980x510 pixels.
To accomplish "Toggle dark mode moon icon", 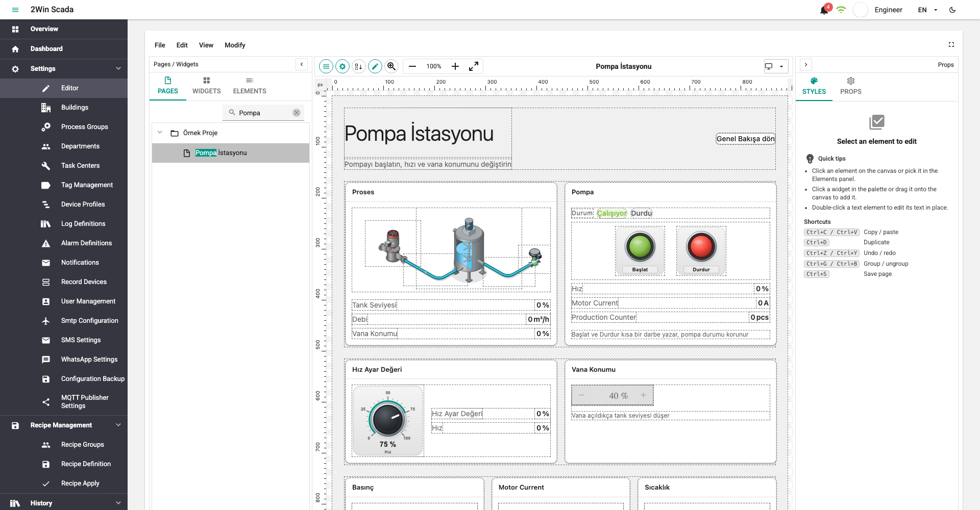I will point(952,10).
